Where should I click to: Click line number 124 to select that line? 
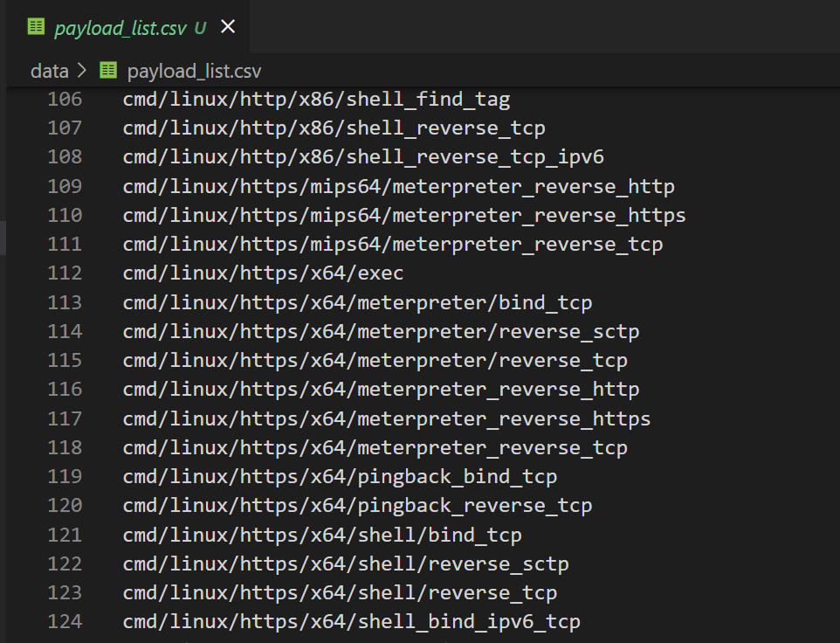65,621
